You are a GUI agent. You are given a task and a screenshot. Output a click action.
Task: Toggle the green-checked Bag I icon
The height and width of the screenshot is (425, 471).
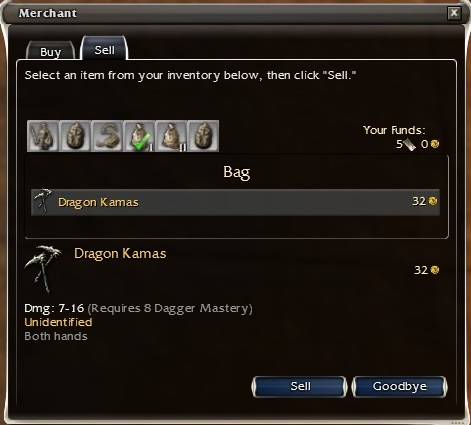tap(139, 136)
